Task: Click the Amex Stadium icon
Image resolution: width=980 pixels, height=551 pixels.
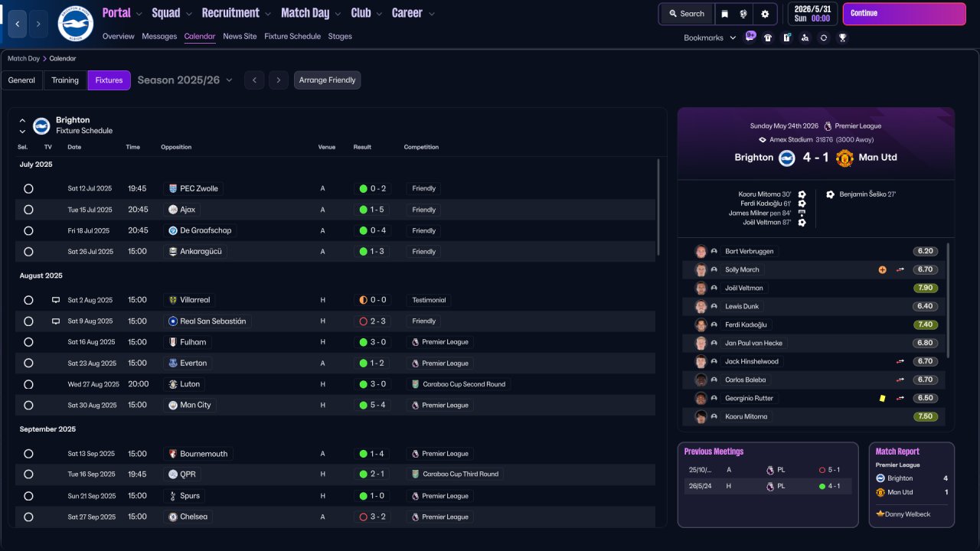Action: pos(763,140)
